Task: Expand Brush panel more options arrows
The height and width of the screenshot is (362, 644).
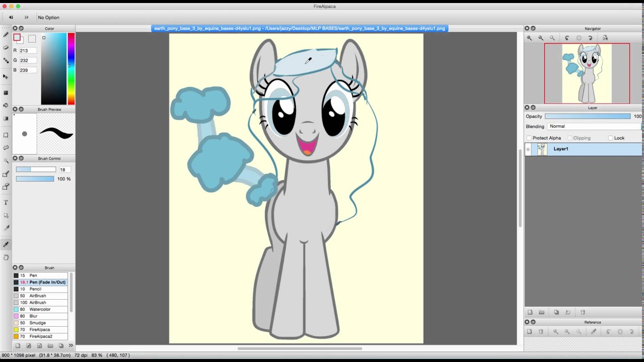Action: tap(70, 345)
